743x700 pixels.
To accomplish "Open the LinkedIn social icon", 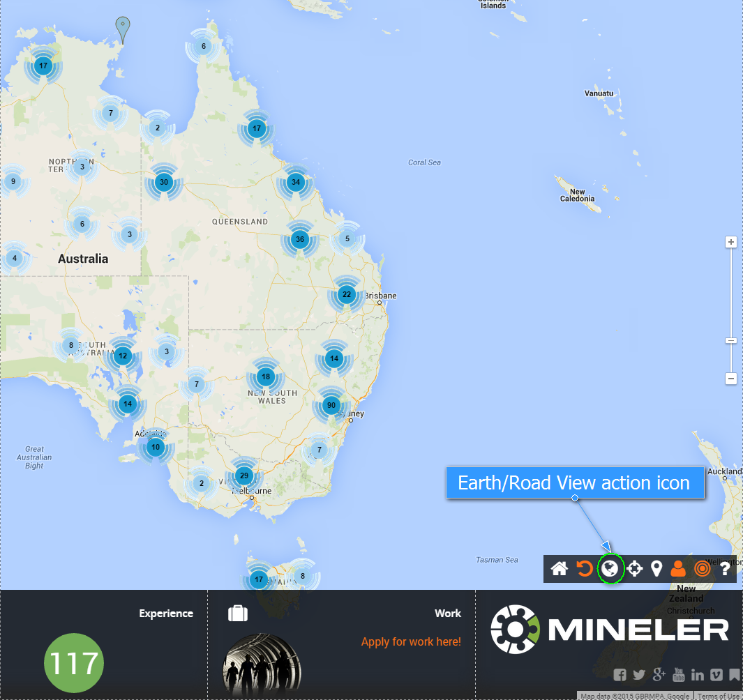I will (x=697, y=675).
